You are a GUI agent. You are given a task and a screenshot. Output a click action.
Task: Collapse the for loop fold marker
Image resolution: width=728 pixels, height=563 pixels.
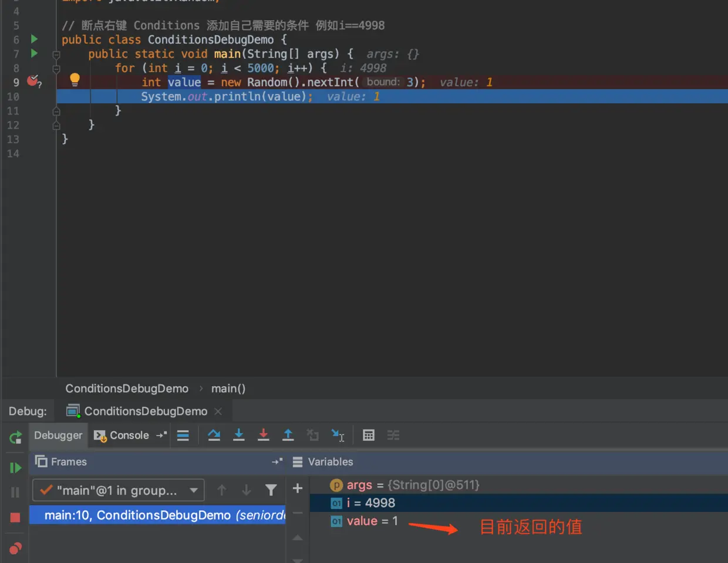pyautogui.click(x=56, y=69)
